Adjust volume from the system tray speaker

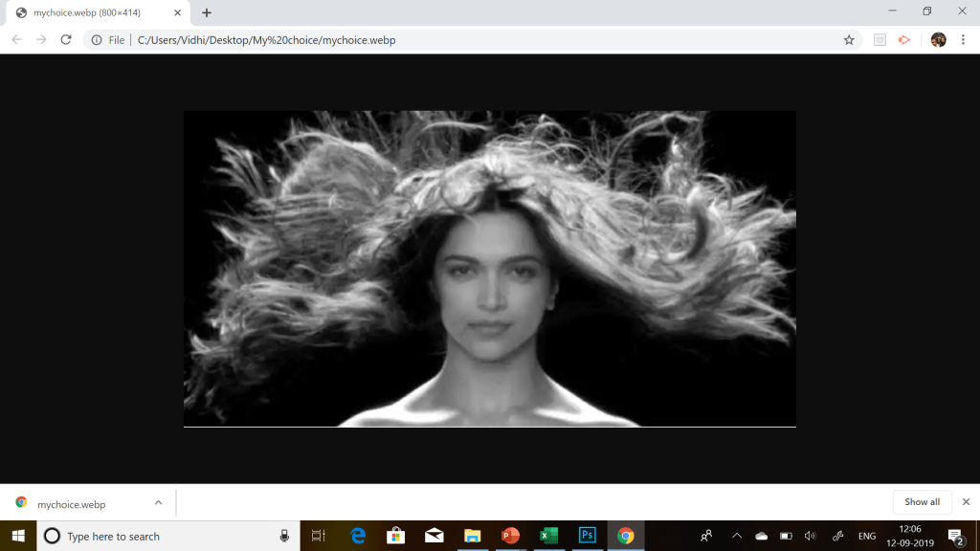(811, 536)
